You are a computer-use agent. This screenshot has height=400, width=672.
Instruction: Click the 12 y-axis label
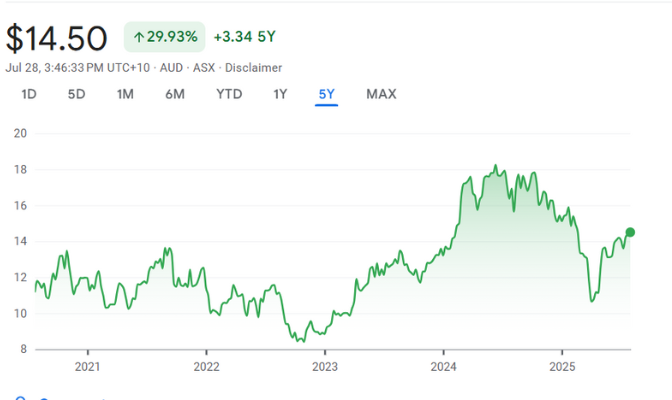[20, 277]
